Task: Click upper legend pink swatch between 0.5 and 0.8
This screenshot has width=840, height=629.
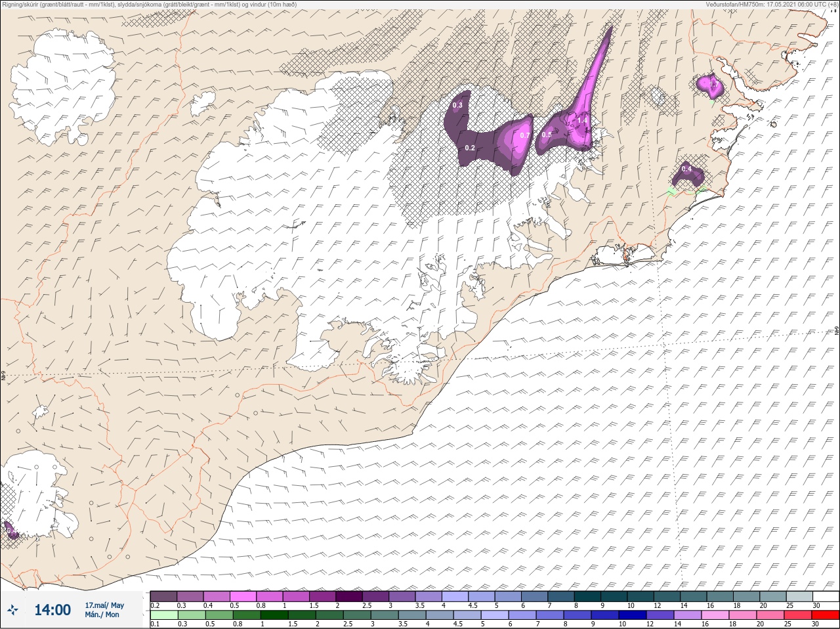Action: [x=243, y=596]
